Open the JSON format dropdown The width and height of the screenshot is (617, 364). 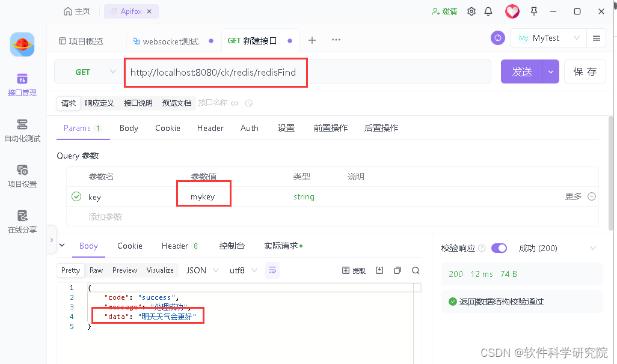point(202,270)
